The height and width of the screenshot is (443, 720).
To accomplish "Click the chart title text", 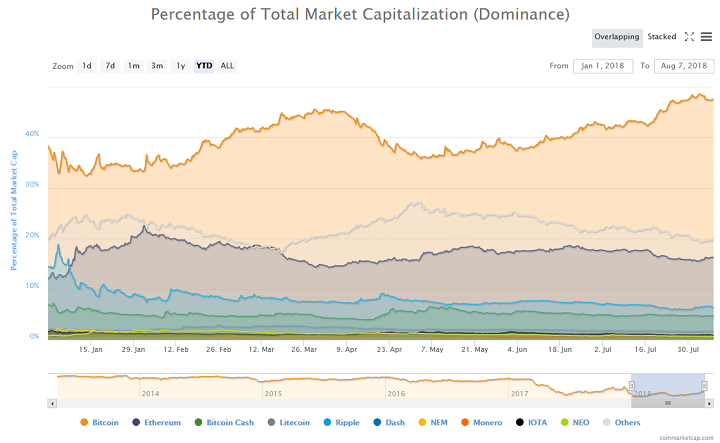I will (360, 14).
